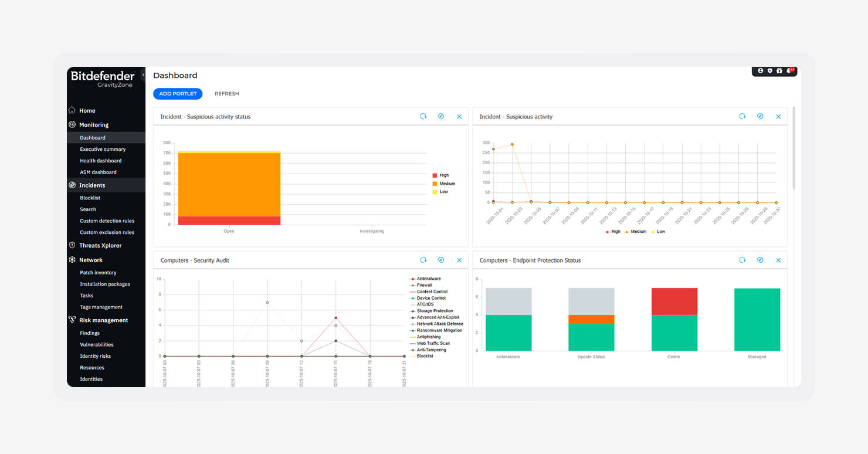Open Custom detection rules
Viewport: 868px width, 454px height.
click(x=106, y=221)
